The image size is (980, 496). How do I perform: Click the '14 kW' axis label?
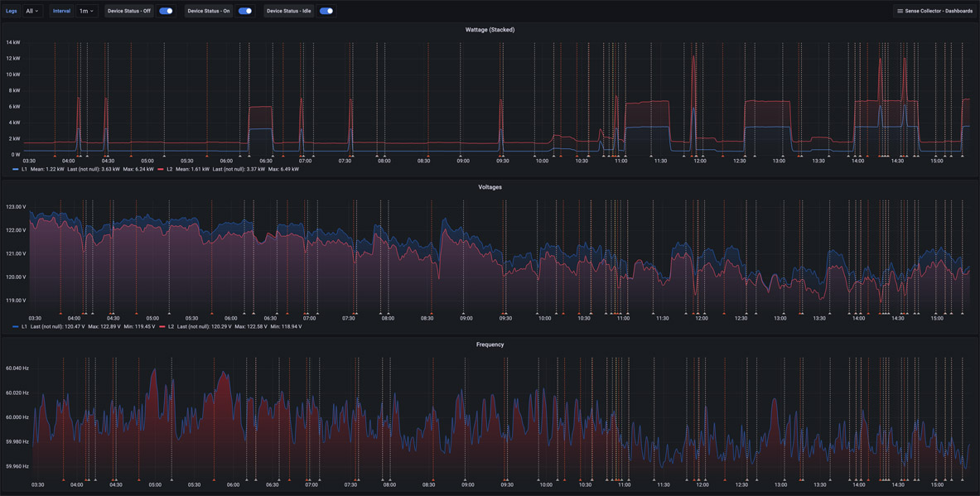13,42
